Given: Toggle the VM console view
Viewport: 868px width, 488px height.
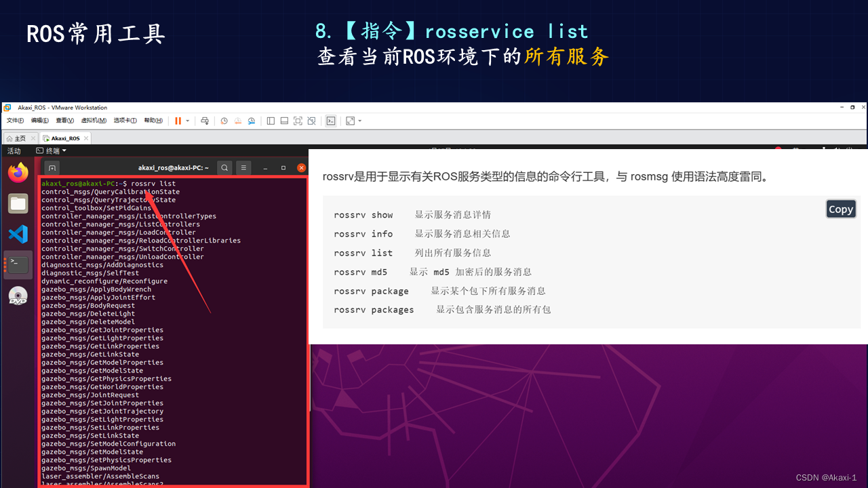Looking at the screenshot, I should (331, 121).
